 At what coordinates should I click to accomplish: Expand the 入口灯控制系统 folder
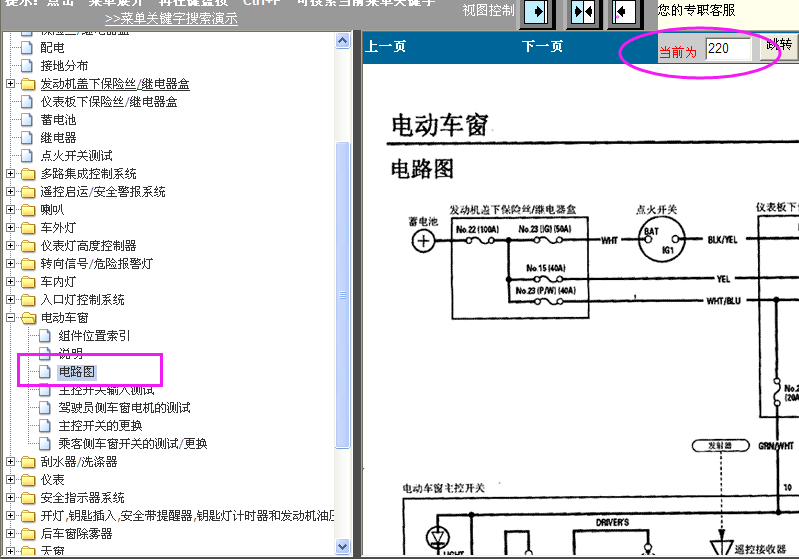click(10, 300)
